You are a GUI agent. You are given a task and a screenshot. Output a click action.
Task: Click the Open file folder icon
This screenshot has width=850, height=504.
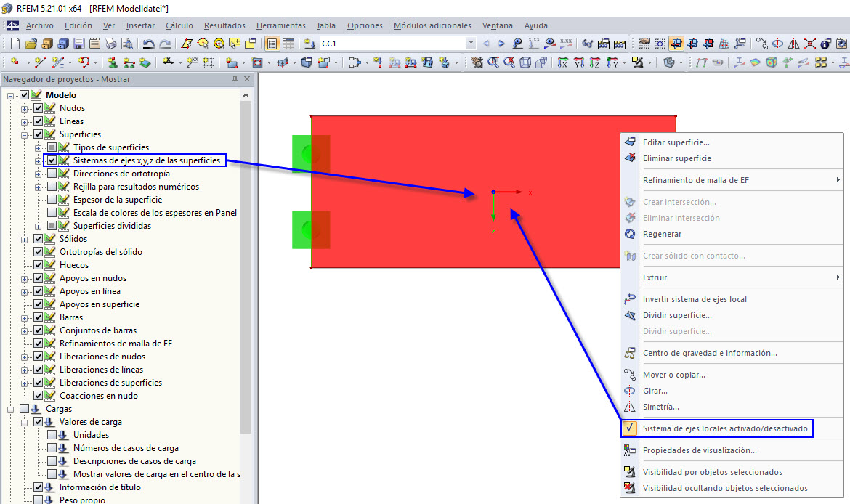coord(31,44)
